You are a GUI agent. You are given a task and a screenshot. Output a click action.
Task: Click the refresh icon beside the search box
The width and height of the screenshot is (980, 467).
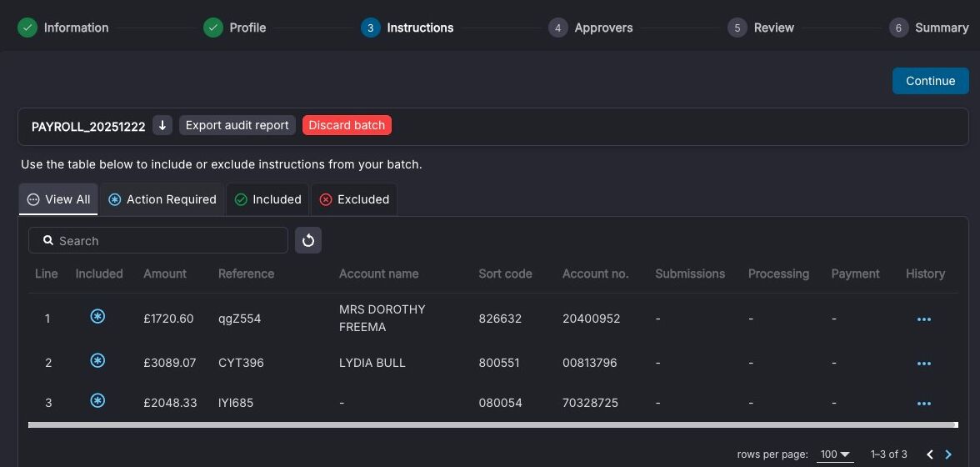(308, 241)
